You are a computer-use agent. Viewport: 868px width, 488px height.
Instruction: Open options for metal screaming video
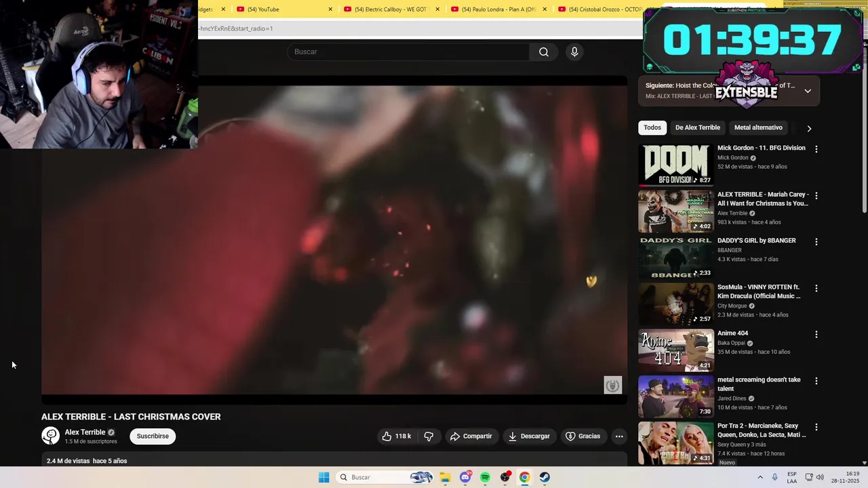(x=816, y=382)
